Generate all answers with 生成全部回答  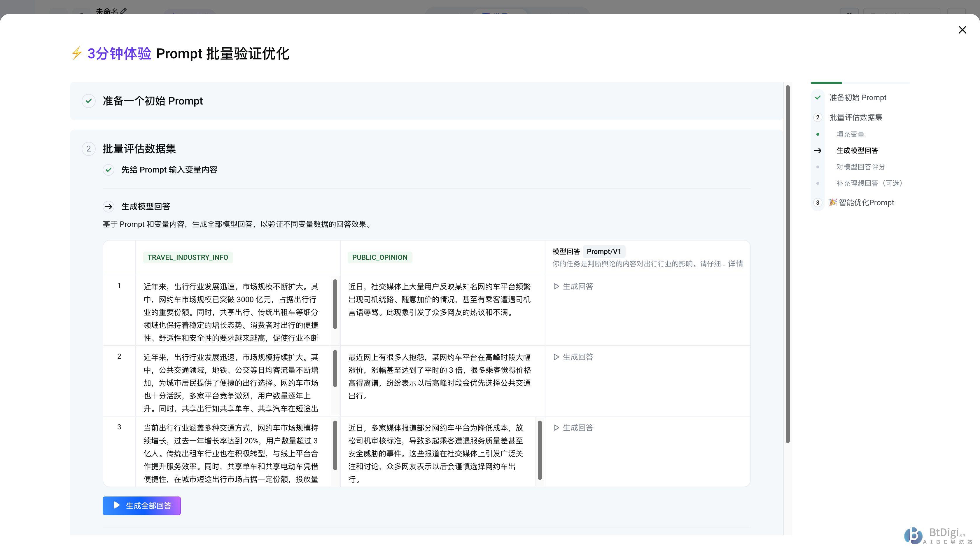(141, 506)
